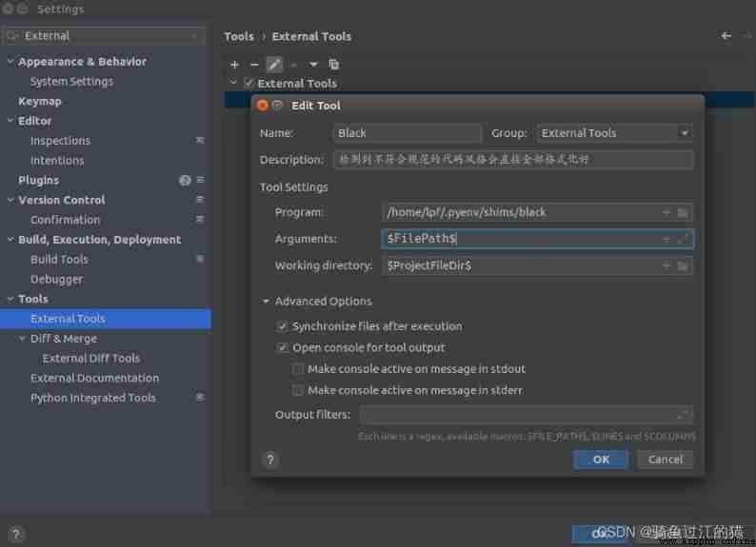756x547 pixels.
Task: Open Python Integrated Tools settings
Action: (x=93, y=399)
